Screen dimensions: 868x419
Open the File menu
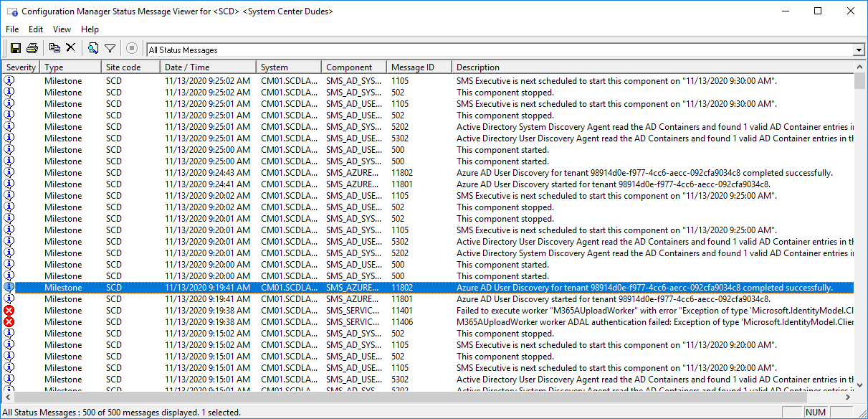(11, 29)
